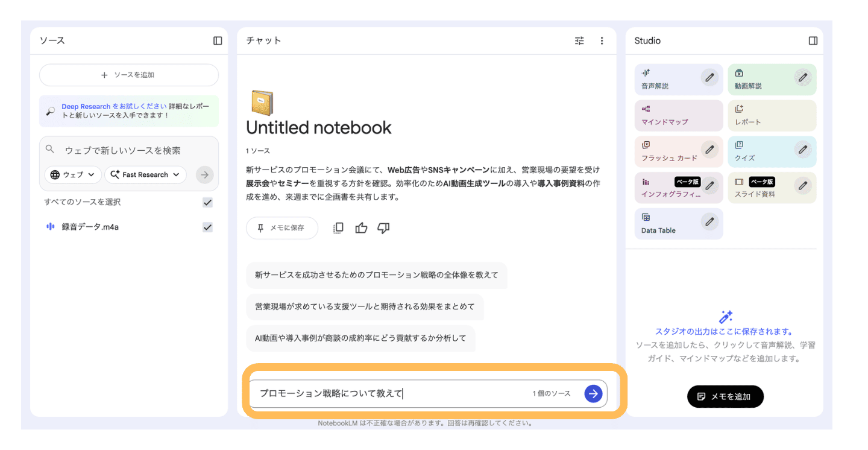Send the chat message with arrow button
Screen dimensions: 868x450
[x=593, y=393]
